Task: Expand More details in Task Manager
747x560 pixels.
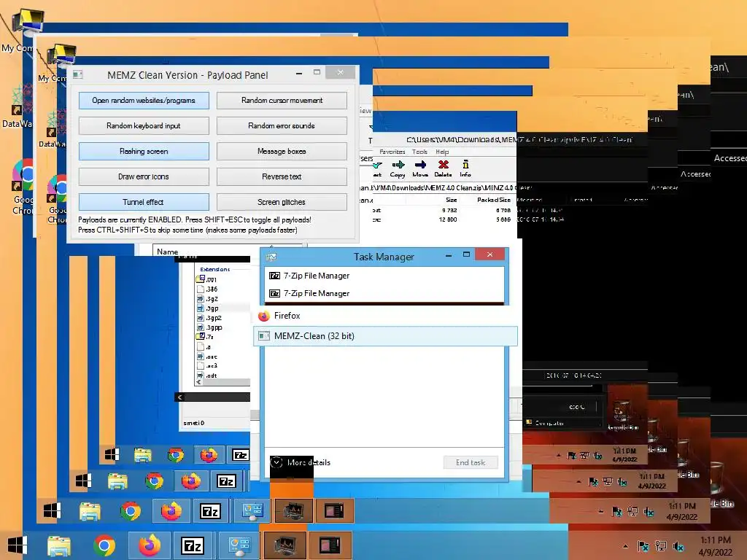Action: click(301, 462)
